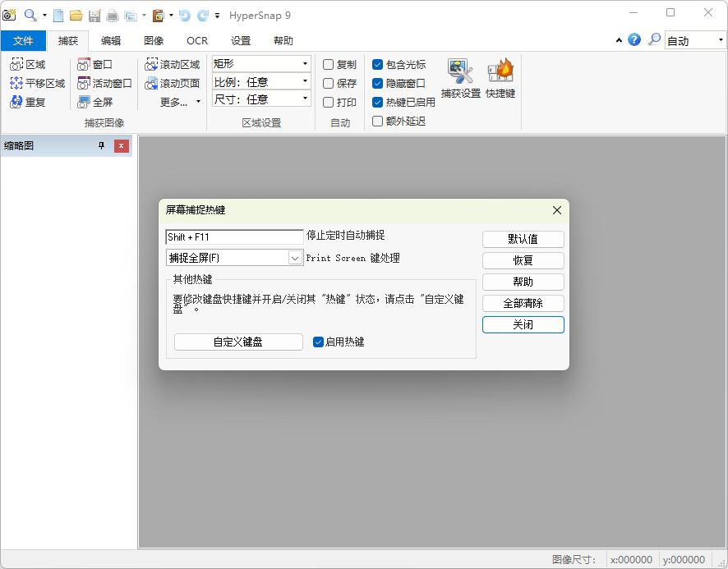The width and height of the screenshot is (728, 569).
Task: Enable the 打印 auto print checkbox
Action: [328, 102]
